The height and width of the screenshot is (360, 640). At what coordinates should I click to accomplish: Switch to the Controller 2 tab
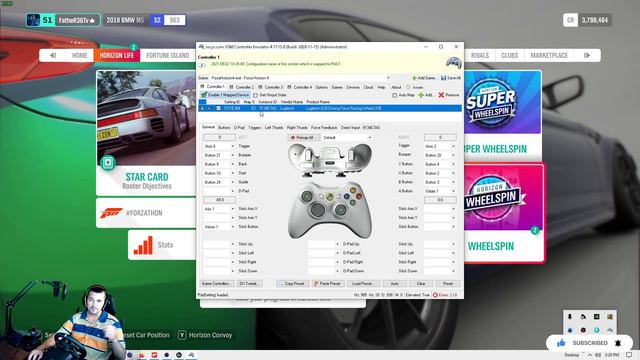[x=242, y=87]
